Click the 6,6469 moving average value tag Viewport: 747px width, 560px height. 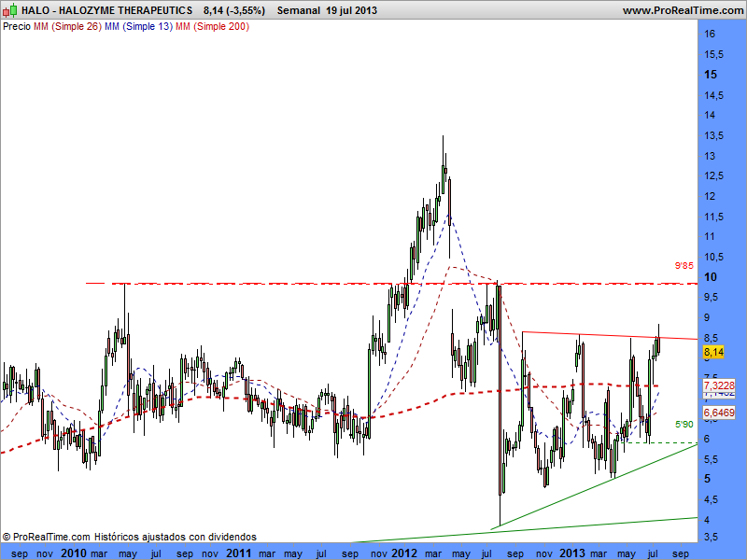pos(719,413)
